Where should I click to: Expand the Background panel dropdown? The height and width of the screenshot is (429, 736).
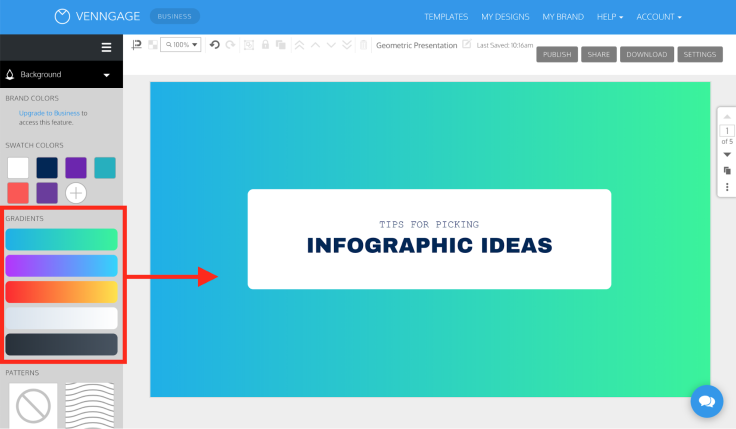107,75
